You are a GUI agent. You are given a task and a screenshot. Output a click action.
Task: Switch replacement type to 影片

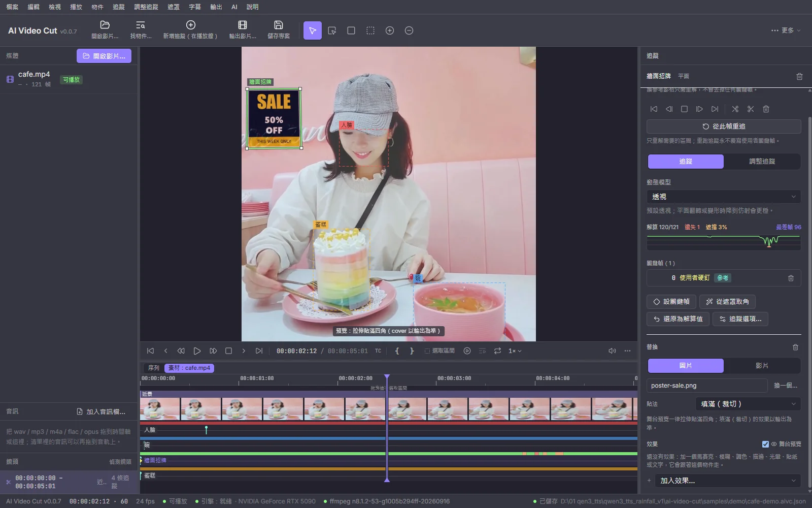[762, 366]
